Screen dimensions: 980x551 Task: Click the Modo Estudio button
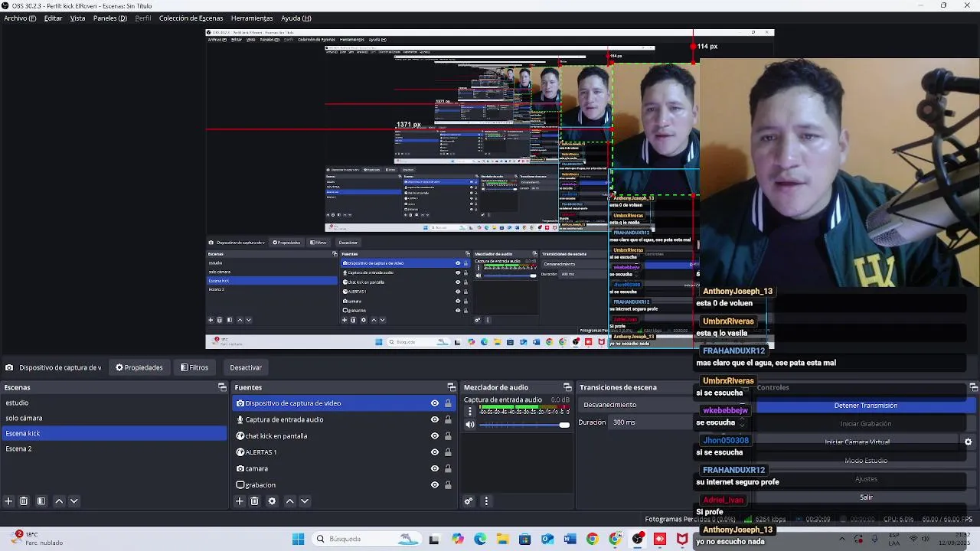pos(866,461)
